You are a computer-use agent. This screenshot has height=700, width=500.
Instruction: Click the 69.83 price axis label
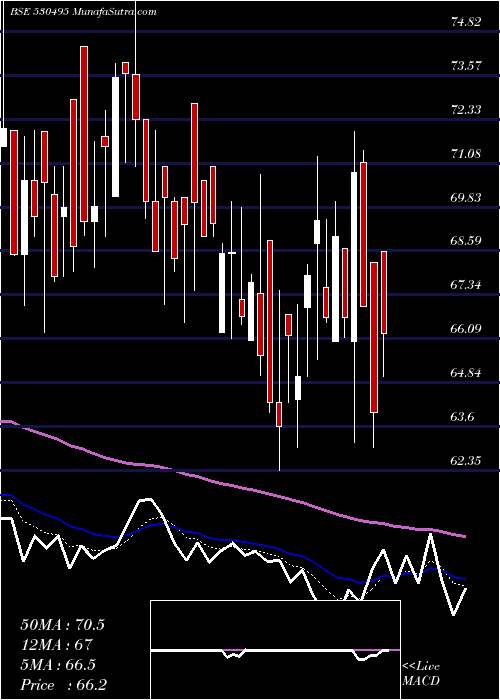(466, 198)
